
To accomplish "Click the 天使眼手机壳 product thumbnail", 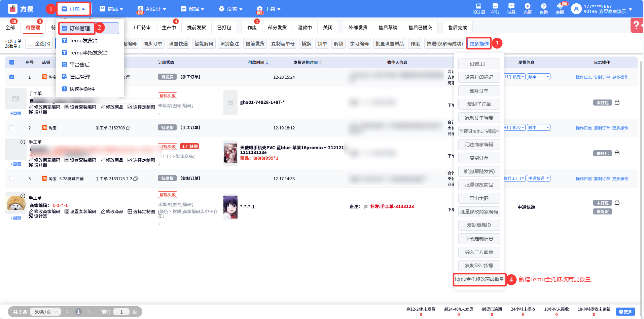I will point(230,153).
